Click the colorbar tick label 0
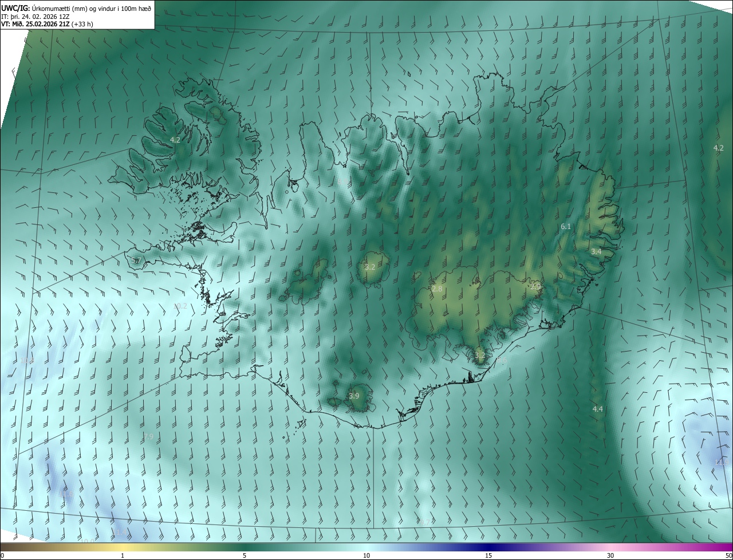The image size is (733, 560). tap(2, 555)
